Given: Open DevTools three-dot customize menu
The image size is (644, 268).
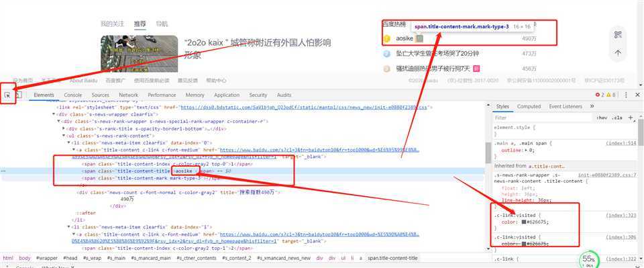Looking at the screenshot, I should (626, 95).
